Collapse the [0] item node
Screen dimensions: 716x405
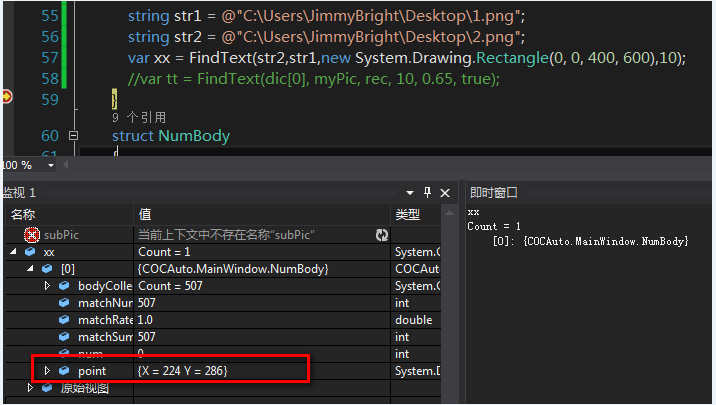pos(30,268)
